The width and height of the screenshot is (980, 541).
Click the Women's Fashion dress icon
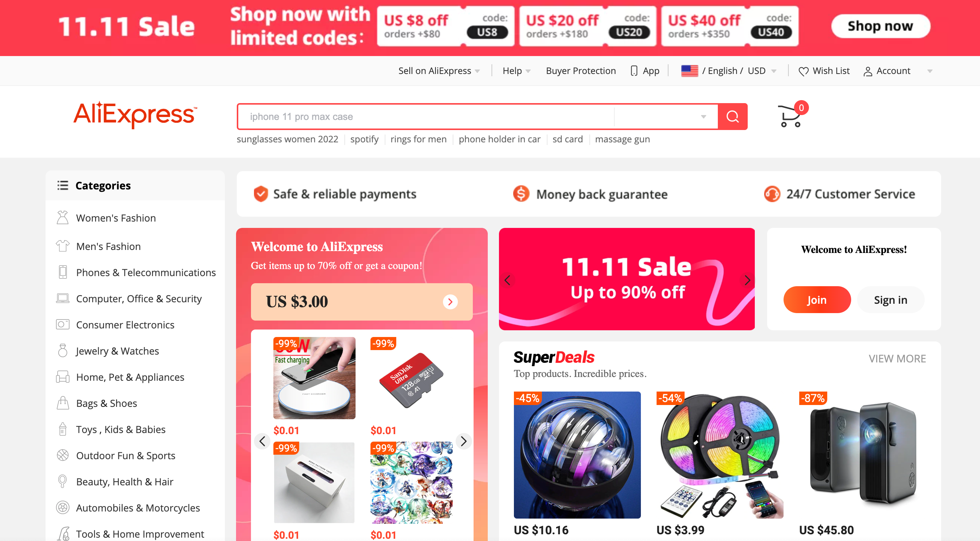[62, 217]
